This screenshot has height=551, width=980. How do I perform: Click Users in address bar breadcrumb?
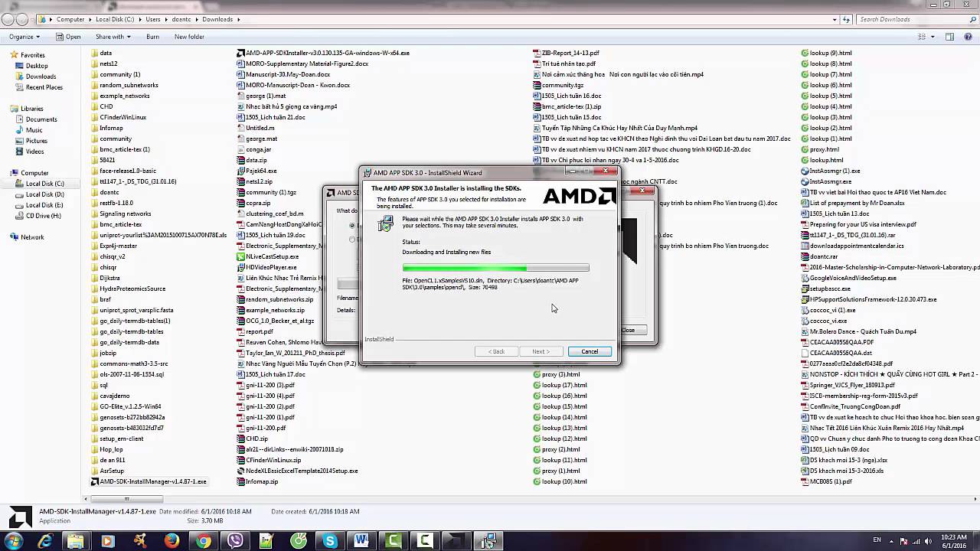pyautogui.click(x=153, y=19)
